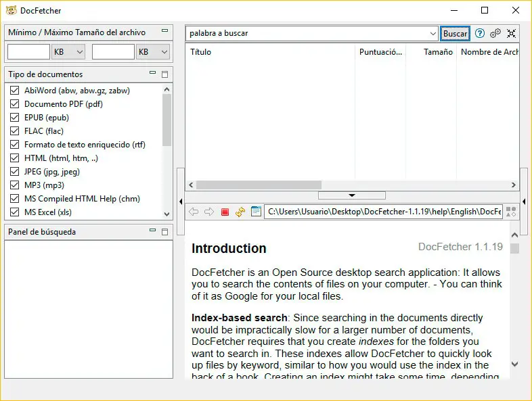Screen dimensions: 532x401
Task: Open the maximum size KB unit dropdown
Action: 153,52
